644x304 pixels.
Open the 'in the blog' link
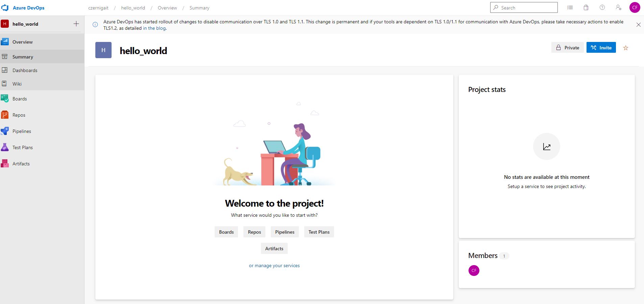click(x=154, y=28)
